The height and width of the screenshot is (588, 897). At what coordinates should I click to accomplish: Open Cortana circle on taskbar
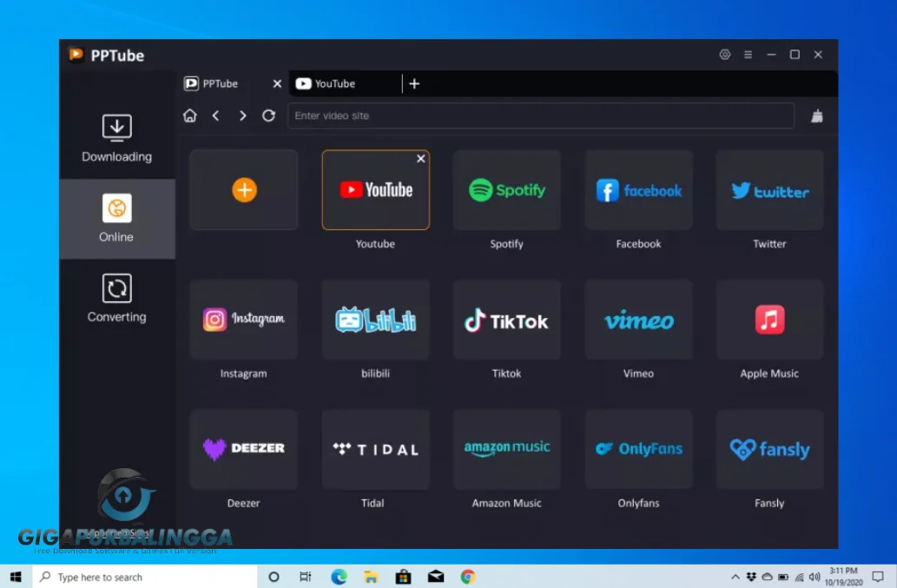coord(274,577)
